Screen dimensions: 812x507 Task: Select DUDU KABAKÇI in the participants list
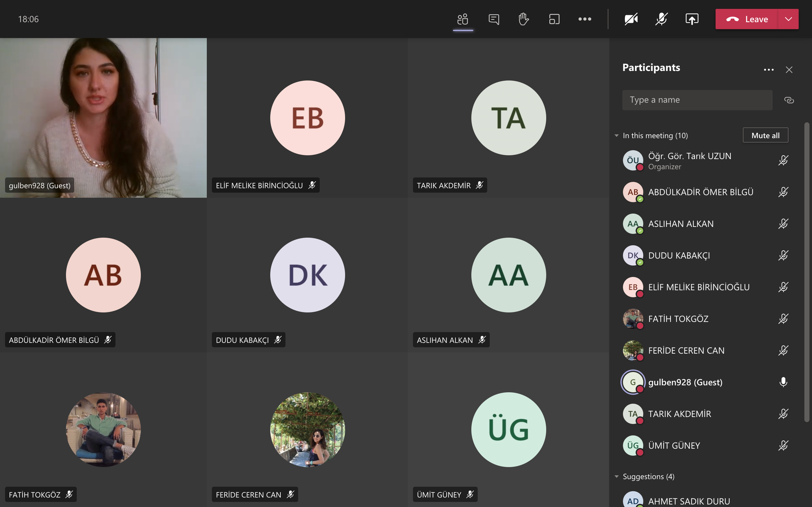pyautogui.click(x=679, y=255)
